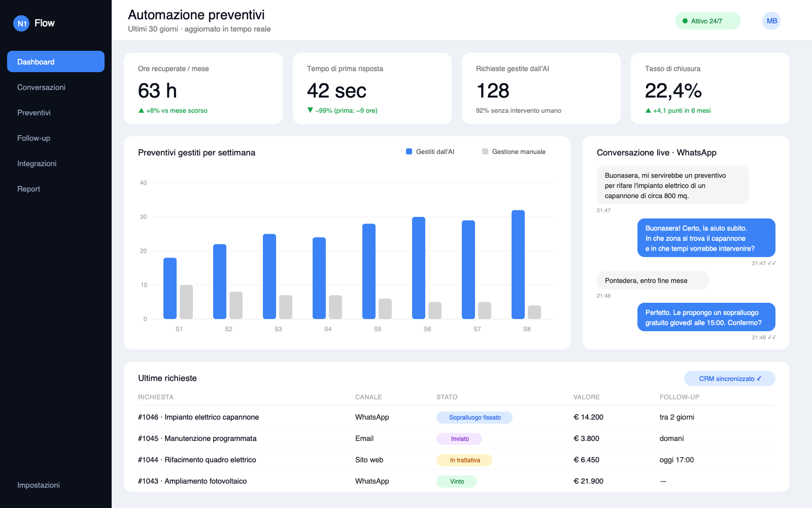Click the FOLLOW-UP column header

(x=680, y=397)
